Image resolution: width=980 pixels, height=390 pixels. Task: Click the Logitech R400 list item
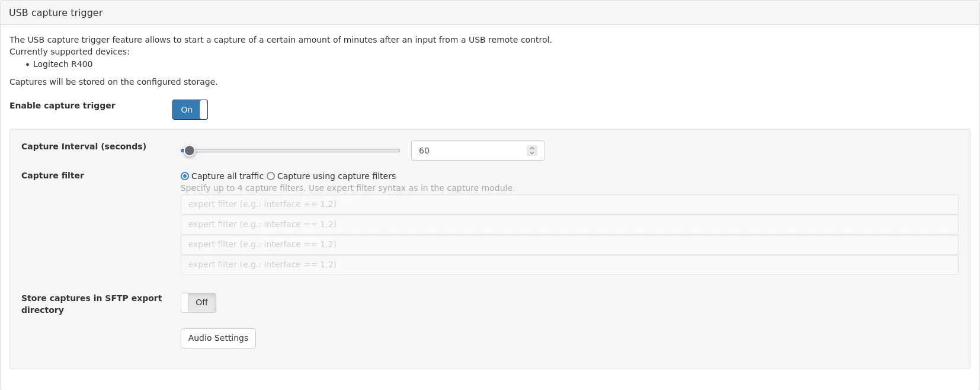tap(63, 64)
